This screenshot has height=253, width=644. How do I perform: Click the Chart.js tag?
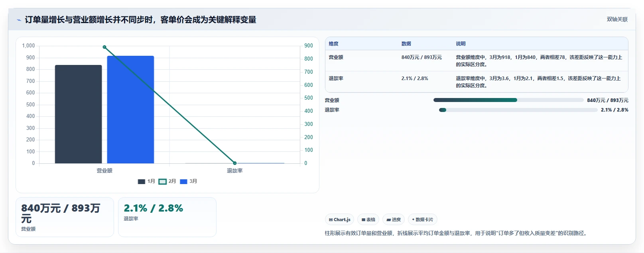point(339,220)
